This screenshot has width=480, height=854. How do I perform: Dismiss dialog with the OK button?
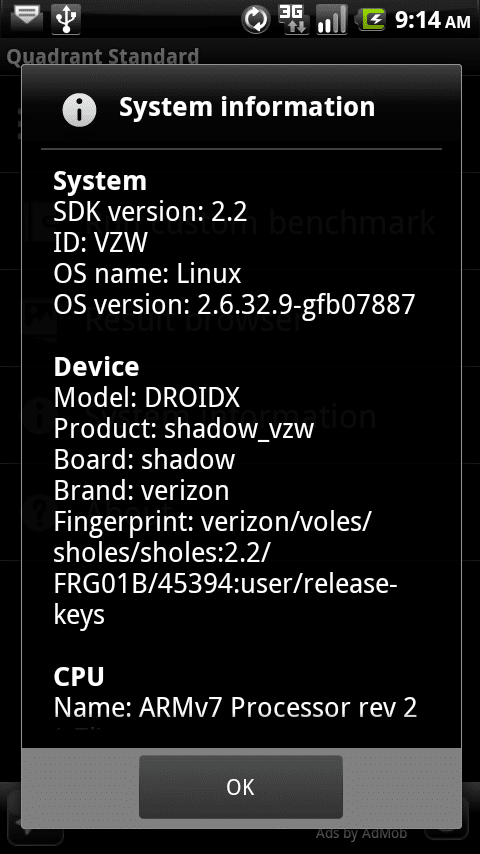(240, 786)
